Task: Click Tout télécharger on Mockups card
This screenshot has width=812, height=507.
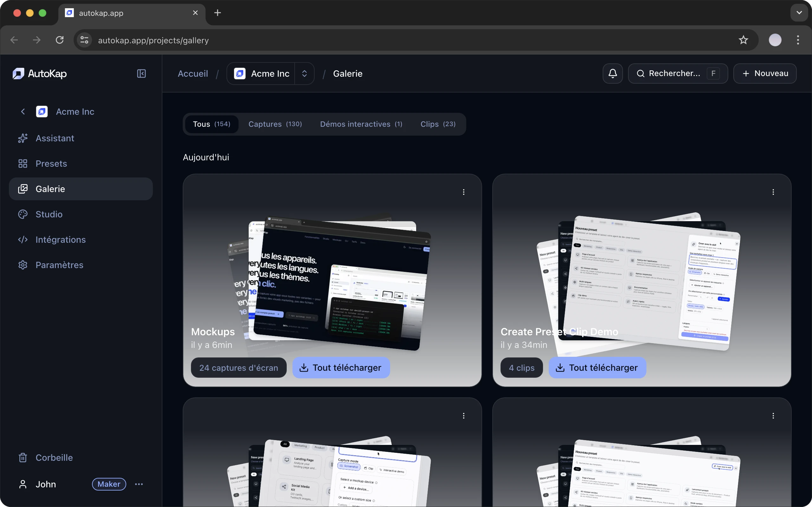Action: click(341, 368)
